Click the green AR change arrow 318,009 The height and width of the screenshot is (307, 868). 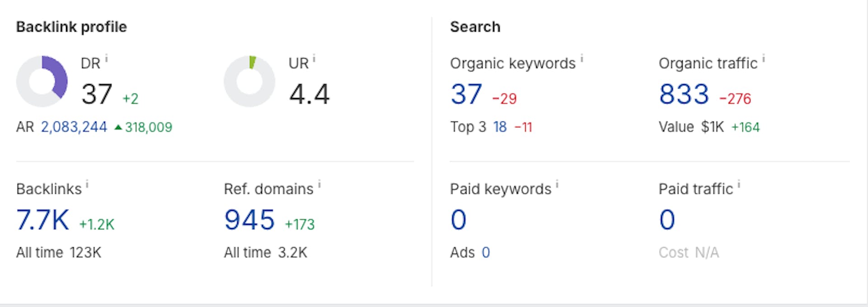[143, 127]
